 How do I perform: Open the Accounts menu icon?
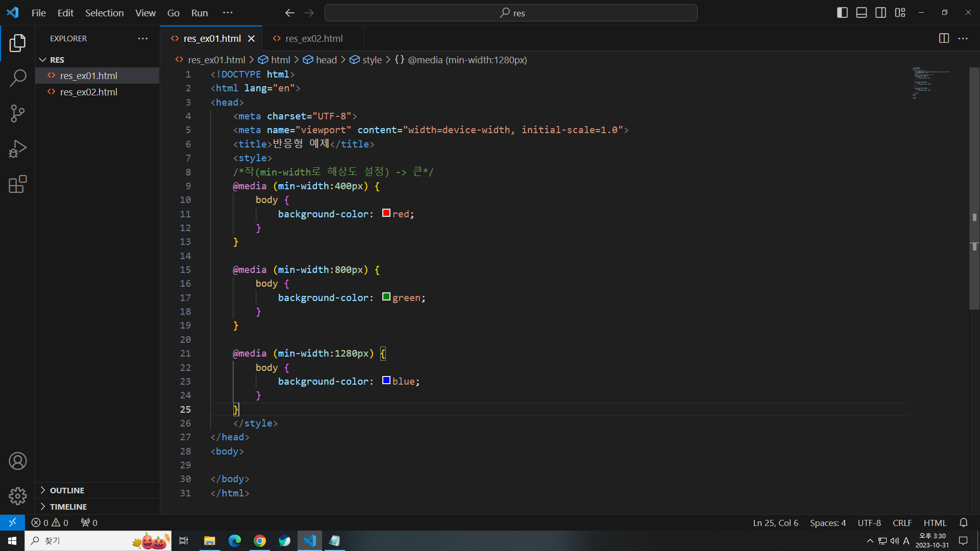[17, 461]
